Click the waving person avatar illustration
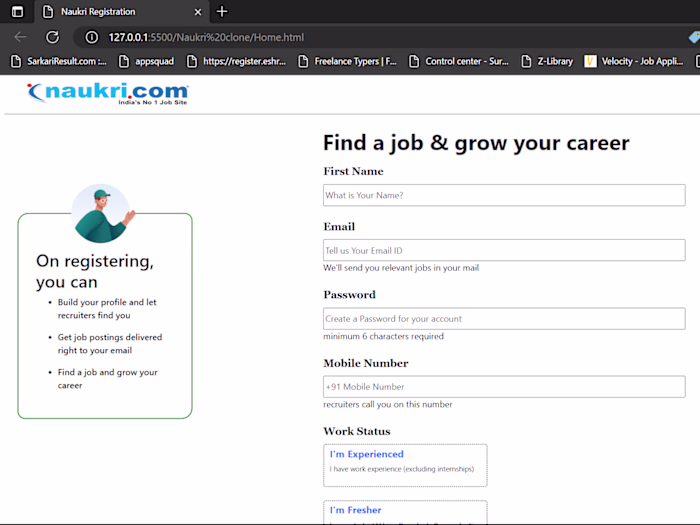 [103, 213]
